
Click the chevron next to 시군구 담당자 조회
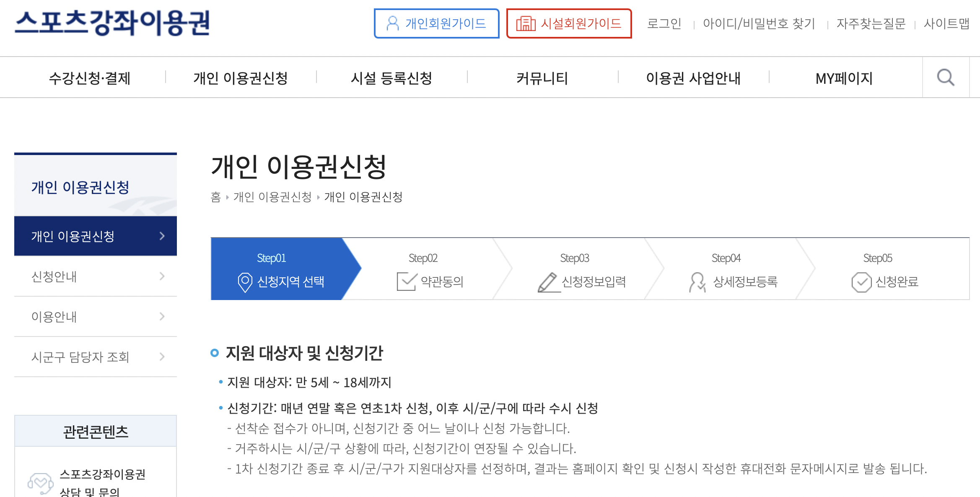click(162, 357)
